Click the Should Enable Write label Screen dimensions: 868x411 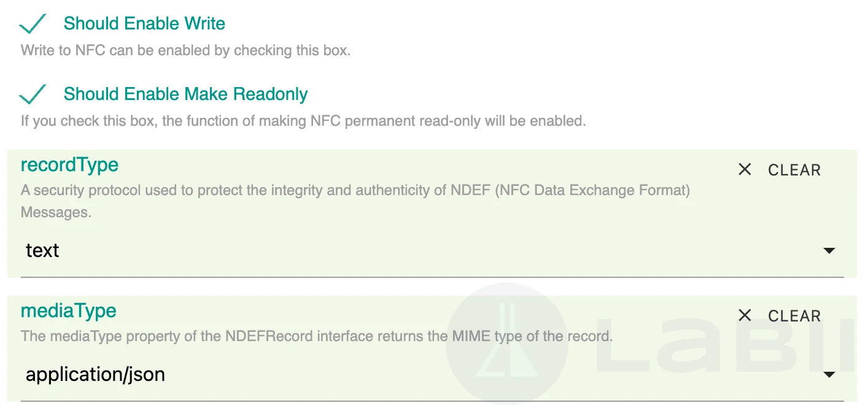click(x=144, y=24)
